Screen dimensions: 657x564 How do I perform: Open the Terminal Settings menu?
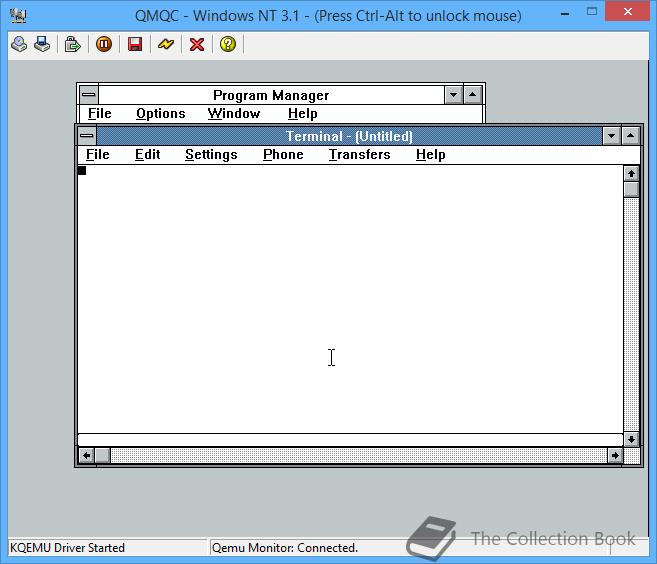211,155
